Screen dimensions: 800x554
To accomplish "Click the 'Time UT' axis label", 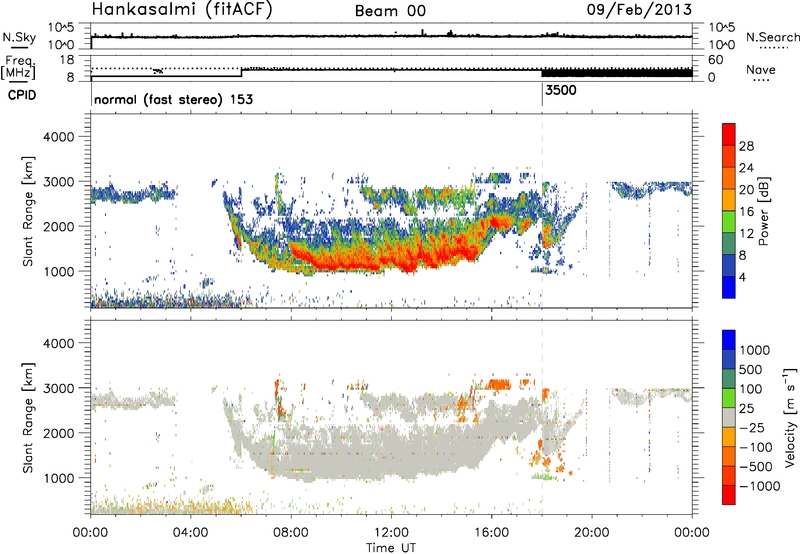I will click(x=391, y=548).
